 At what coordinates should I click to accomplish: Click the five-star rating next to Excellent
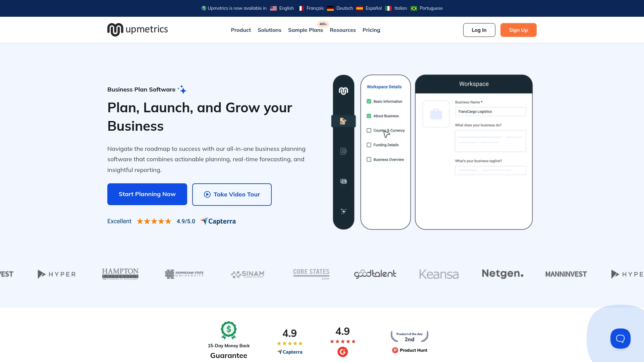(154, 221)
